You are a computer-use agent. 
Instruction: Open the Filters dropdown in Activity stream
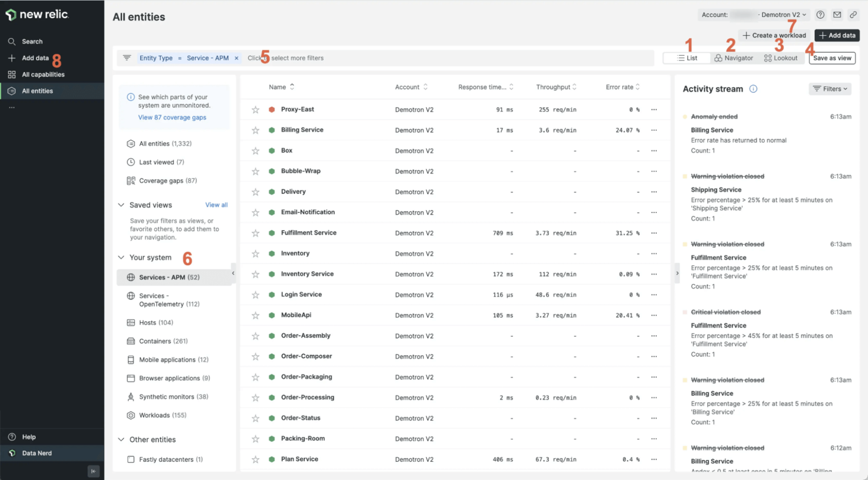[x=830, y=89]
